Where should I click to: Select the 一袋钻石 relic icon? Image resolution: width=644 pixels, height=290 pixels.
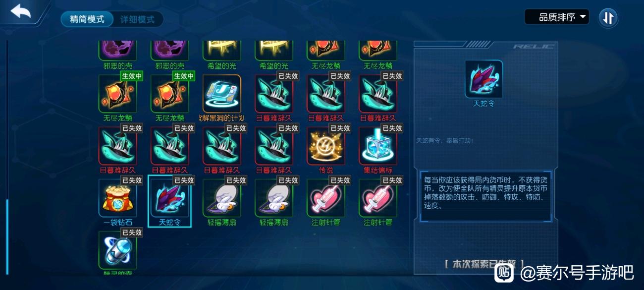(x=117, y=197)
